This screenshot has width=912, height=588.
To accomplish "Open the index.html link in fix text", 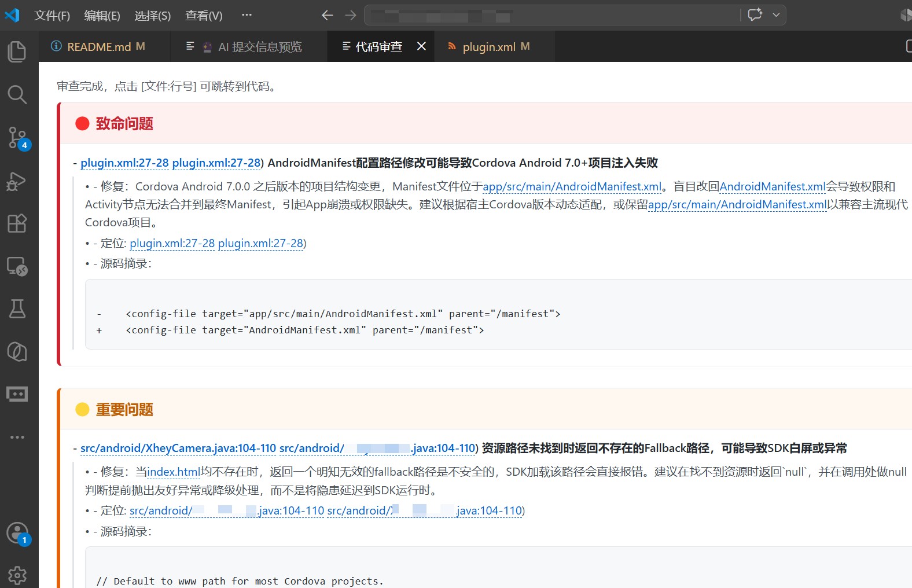I will (173, 472).
